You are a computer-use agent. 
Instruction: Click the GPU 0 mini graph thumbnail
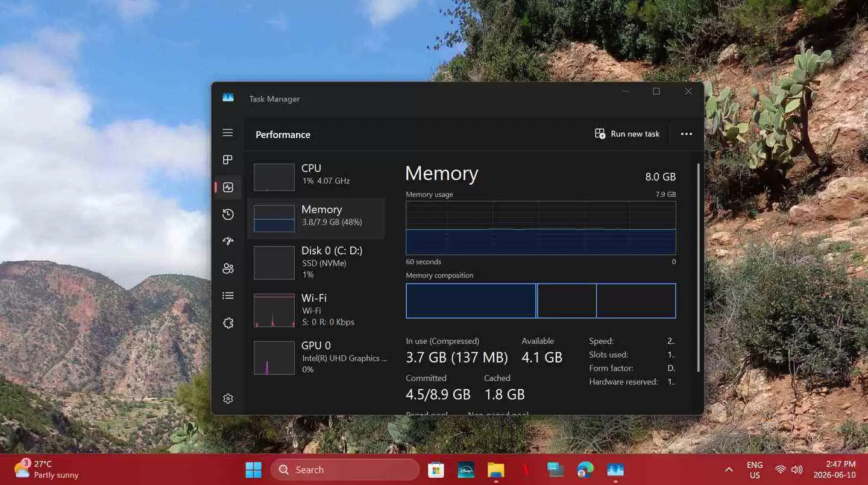[x=274, y=358]
